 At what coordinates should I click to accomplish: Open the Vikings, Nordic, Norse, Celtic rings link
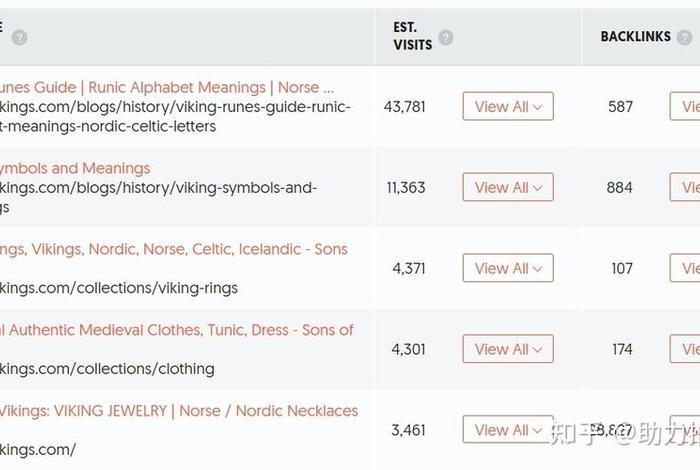tap(174, 249)
